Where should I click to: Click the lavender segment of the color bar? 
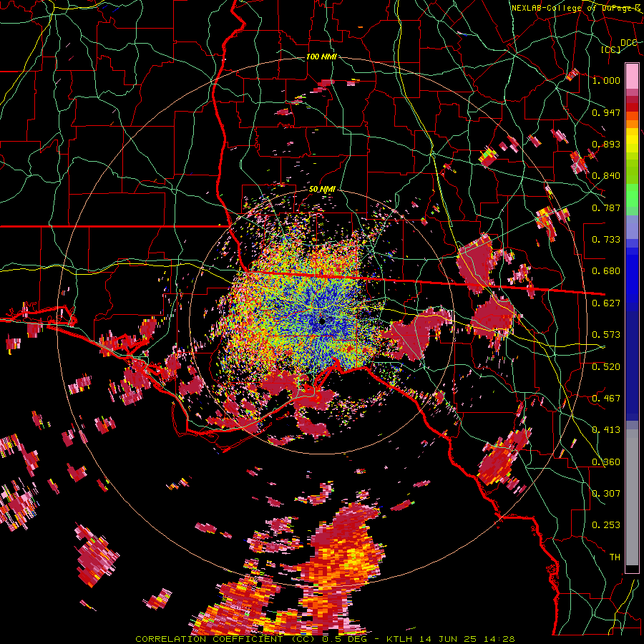point(632,227)
